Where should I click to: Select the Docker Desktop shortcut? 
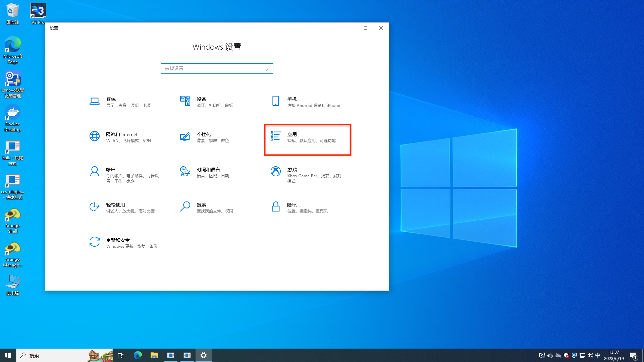(x=13, y=118)
